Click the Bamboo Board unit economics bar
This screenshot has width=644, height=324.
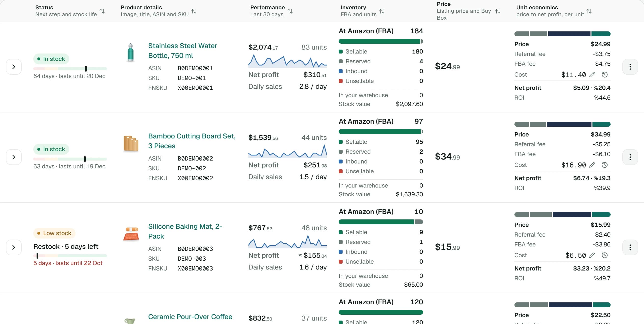click(562, 124)
